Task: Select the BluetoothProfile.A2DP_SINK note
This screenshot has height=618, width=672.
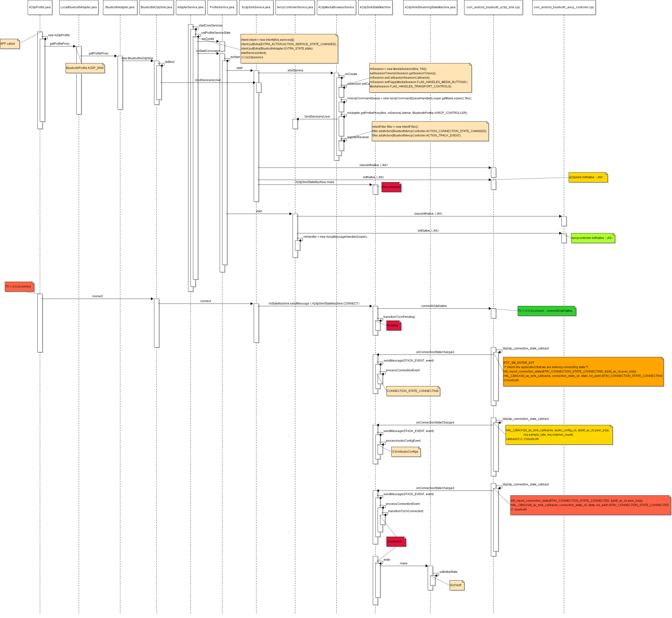Action: (x=85, y=68)
